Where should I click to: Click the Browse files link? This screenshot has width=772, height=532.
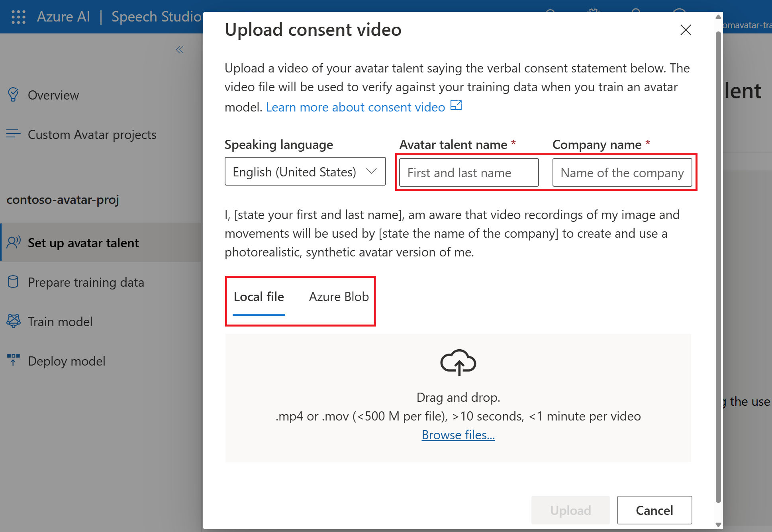click(x=458, y=435)
